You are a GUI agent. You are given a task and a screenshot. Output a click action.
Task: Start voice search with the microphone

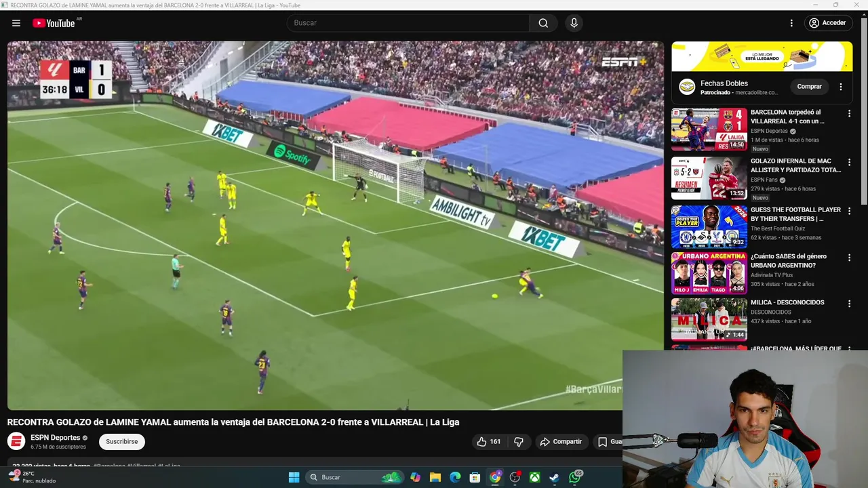[574, 23]
